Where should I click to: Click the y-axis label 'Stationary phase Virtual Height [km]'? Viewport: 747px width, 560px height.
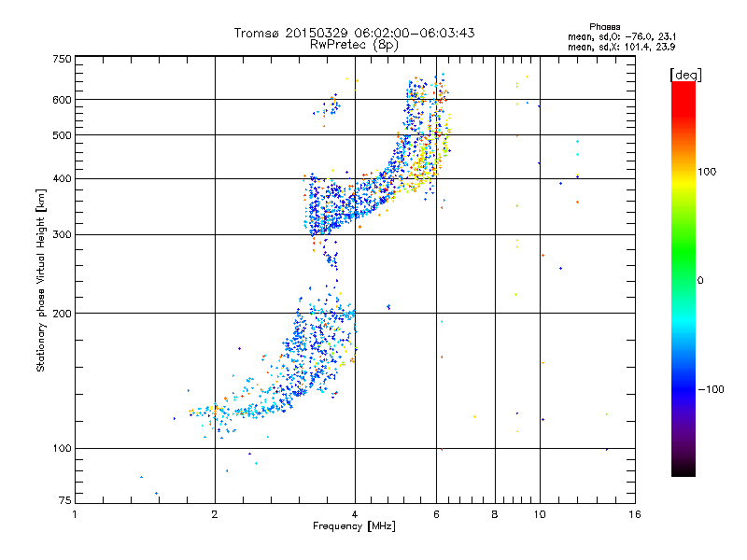[40, 280]
